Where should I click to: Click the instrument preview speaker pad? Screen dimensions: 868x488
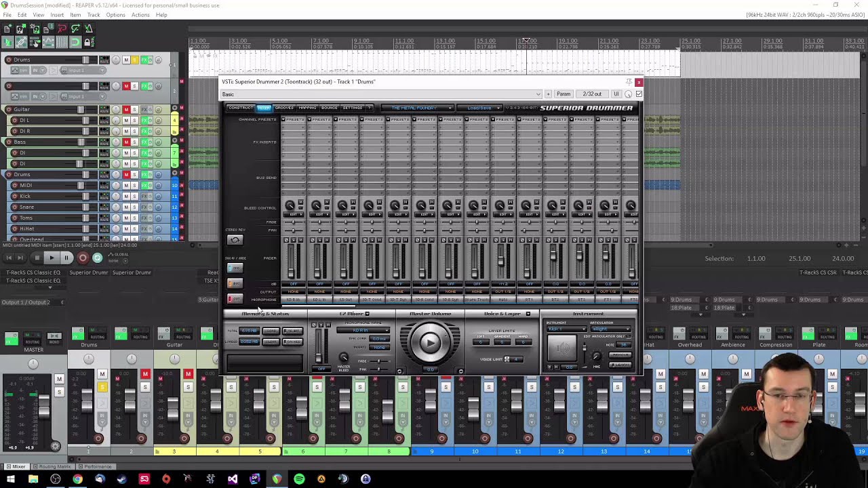tap(562, 348)
